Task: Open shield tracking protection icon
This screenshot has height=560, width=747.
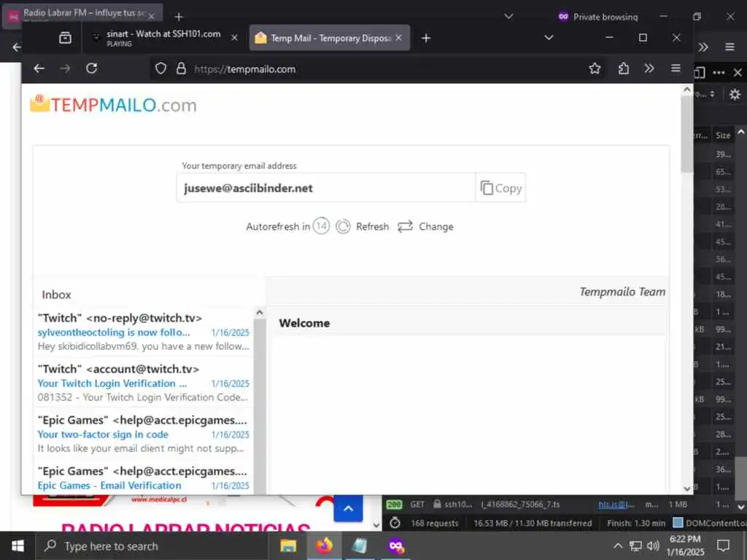Action: tap(160, 69)
